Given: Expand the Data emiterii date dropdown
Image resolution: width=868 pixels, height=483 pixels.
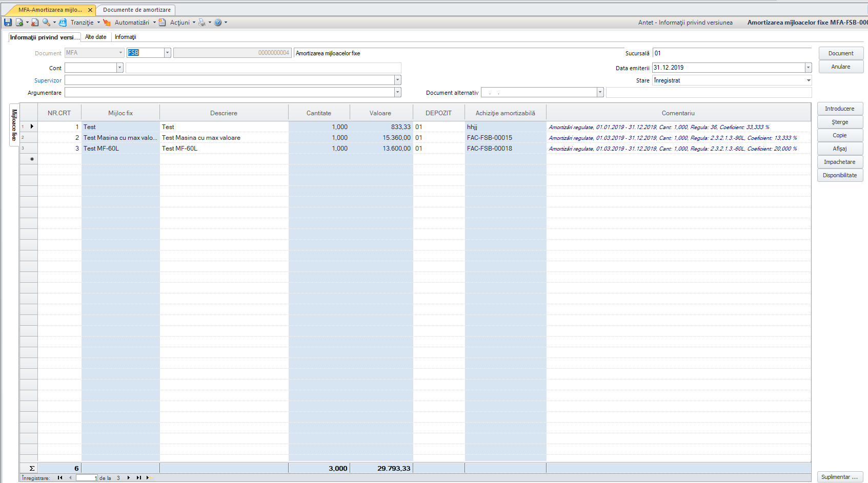Looking at the screenshot, I should [x=808, y=68].
